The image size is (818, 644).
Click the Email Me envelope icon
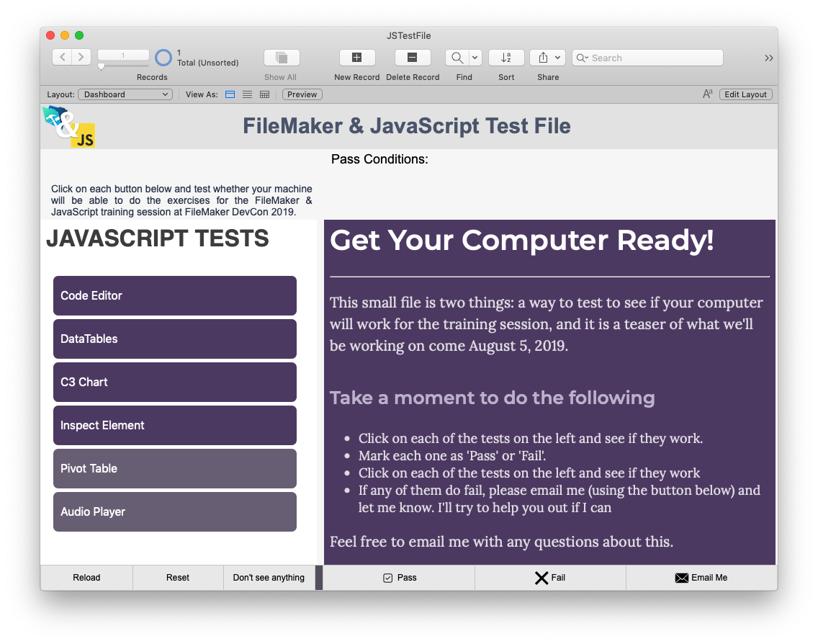coord(681,578)
